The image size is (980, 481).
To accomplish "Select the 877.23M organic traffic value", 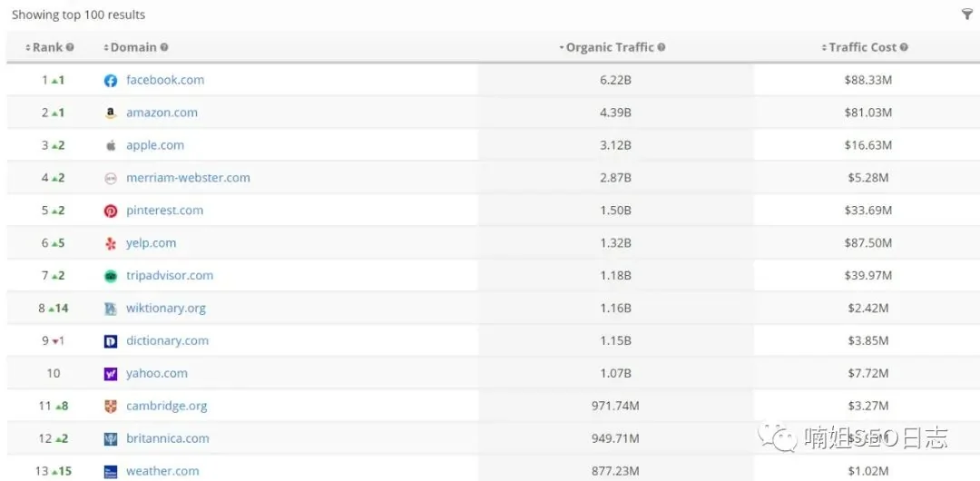I will (x=615, y=471).
